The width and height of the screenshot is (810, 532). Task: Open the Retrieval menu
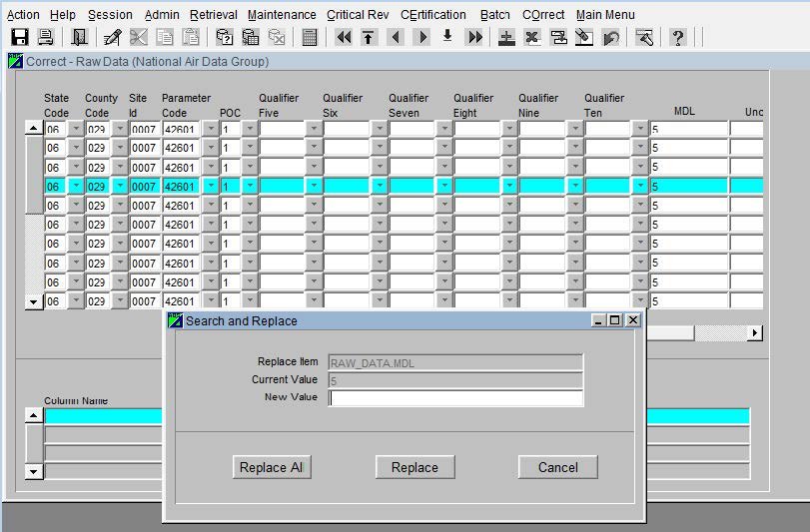[x=214, y=14]
